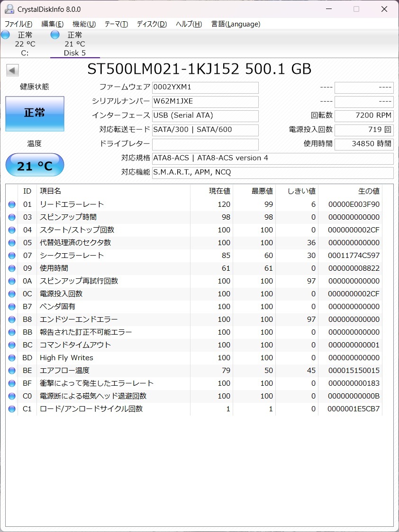
Task: Click status orb of row 0C 電源投入回数
Action: [12, 294]
